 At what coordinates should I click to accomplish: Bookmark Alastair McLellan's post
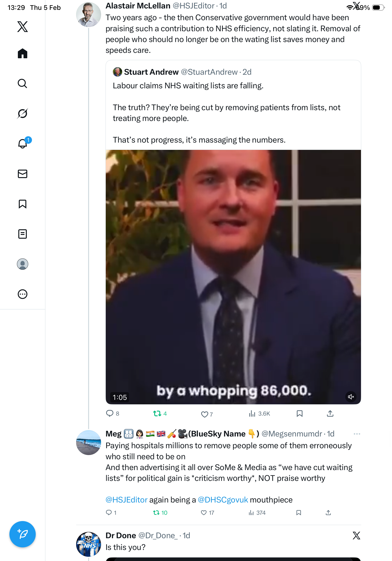pyautogui.click(x=299, y=413)
